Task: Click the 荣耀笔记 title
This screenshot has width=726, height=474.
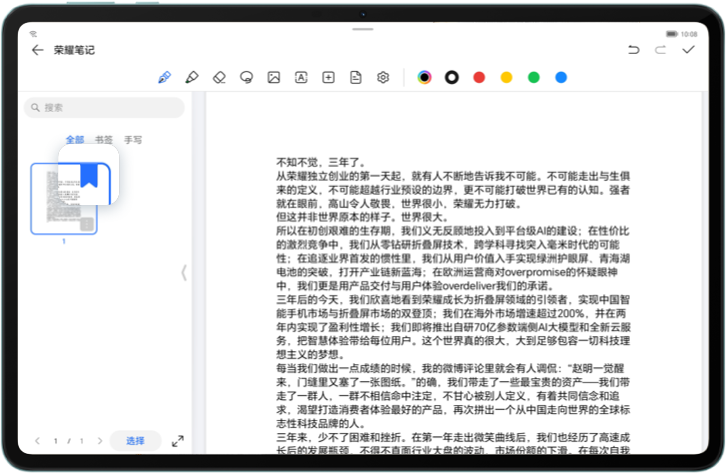Action: coord(74,50)
